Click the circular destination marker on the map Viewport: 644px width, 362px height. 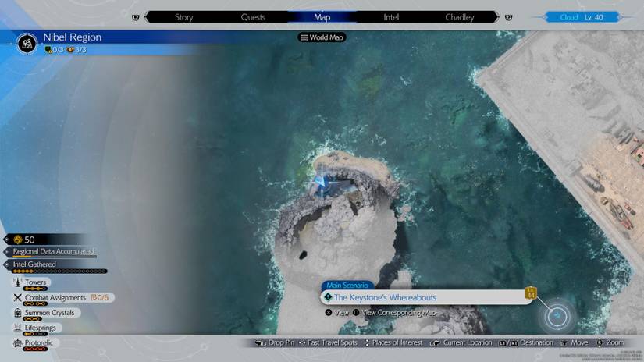(558, 316)
